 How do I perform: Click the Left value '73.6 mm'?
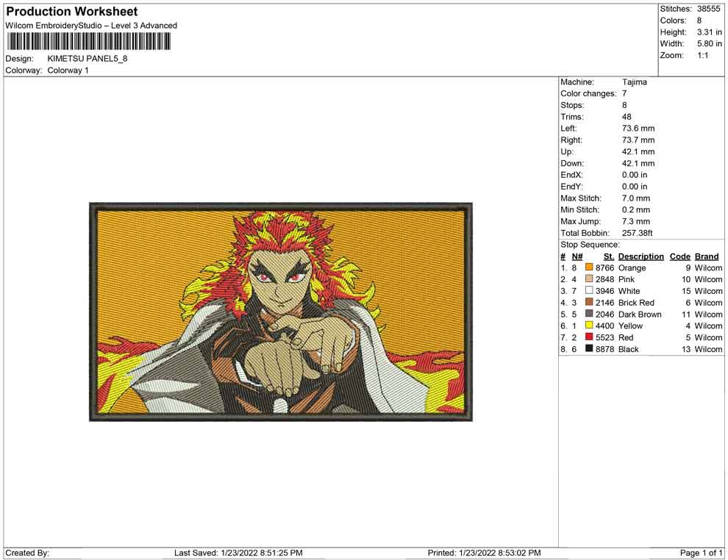coord(638,129)
